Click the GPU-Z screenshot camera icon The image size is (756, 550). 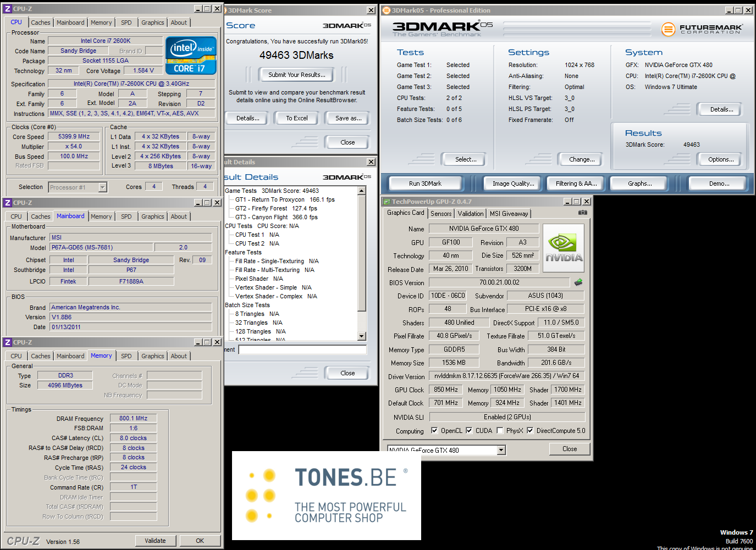pos(583,213)
